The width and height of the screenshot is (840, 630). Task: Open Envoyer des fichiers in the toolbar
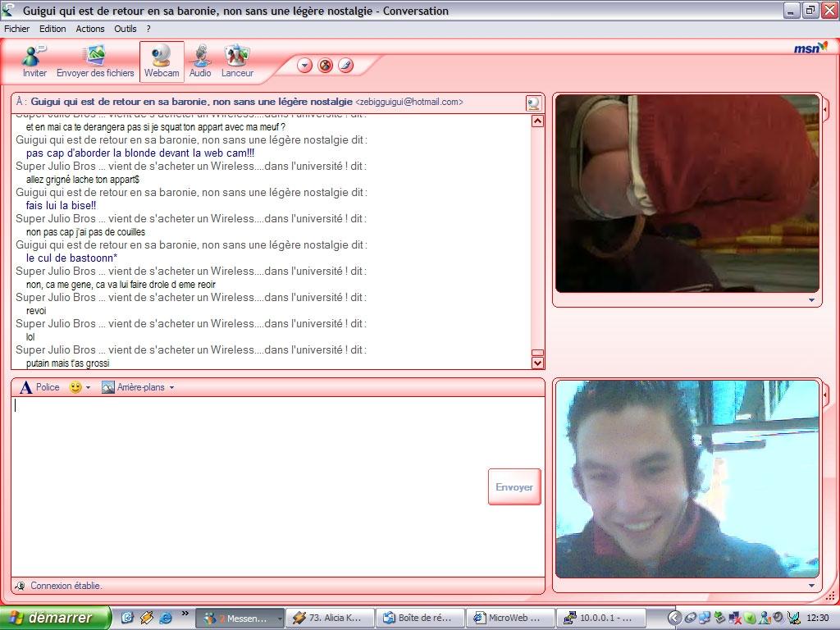click(x=95, y=61)
